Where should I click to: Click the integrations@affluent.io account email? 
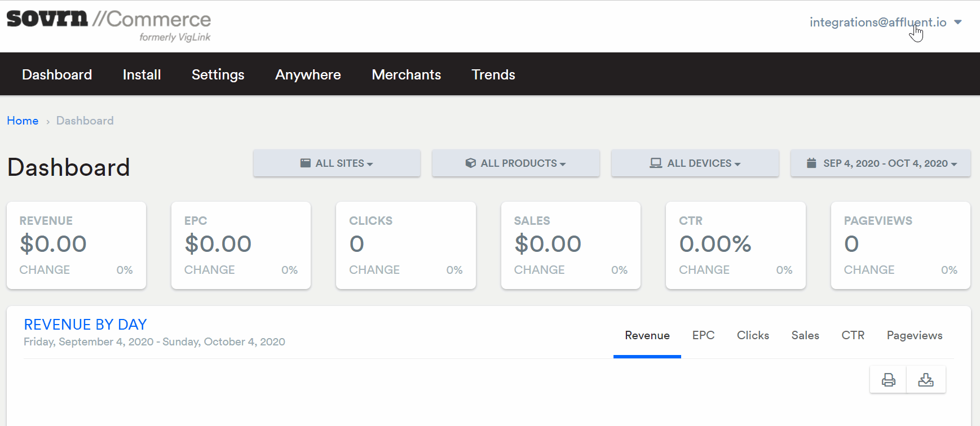click(x=878, y=23)
